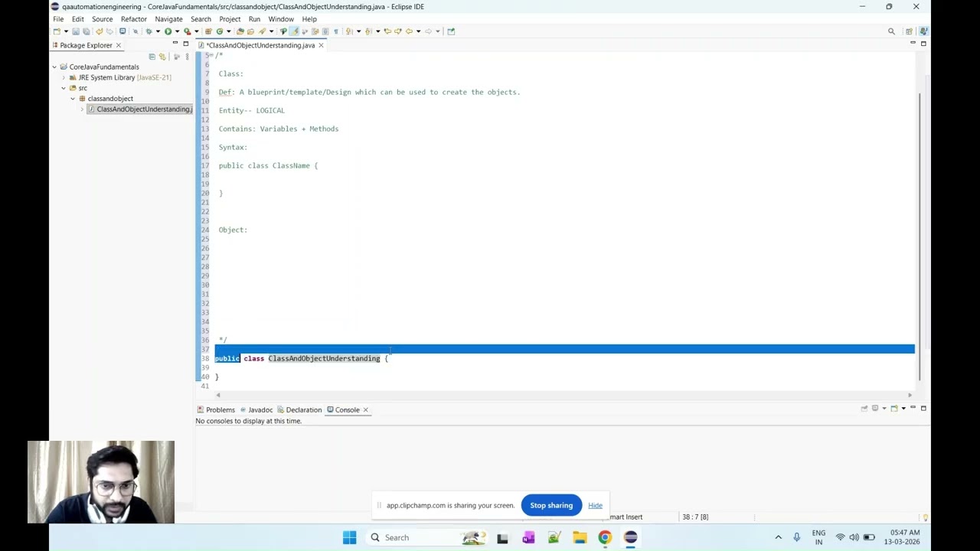980x551 pixels.
Task: Toggle Link with Editor in Package Explorer
Action: [162, 57]
